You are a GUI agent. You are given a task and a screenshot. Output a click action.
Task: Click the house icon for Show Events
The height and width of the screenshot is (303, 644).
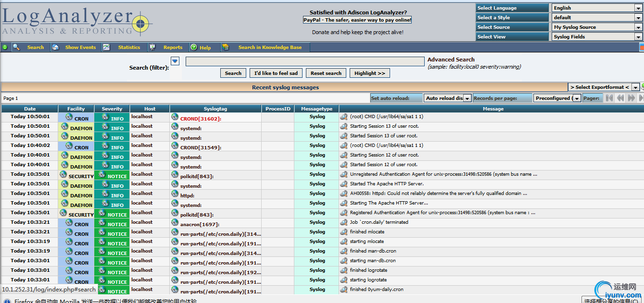55,47
